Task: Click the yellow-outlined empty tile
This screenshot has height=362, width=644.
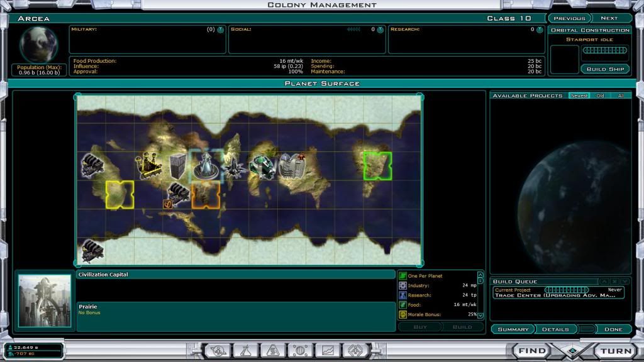Action: pyautogui.click(x=119, y=195)
